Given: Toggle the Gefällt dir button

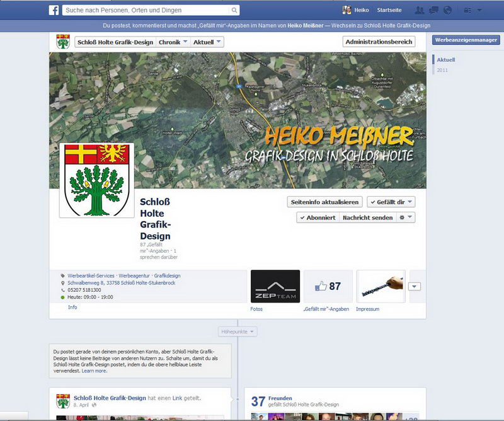Looking at the screenshot, I should tap(391, 202).
